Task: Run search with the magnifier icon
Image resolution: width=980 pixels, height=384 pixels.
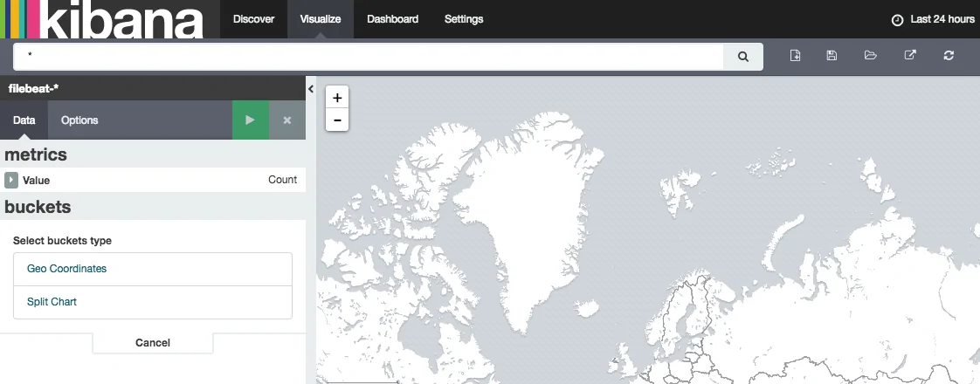Action: 743,56
